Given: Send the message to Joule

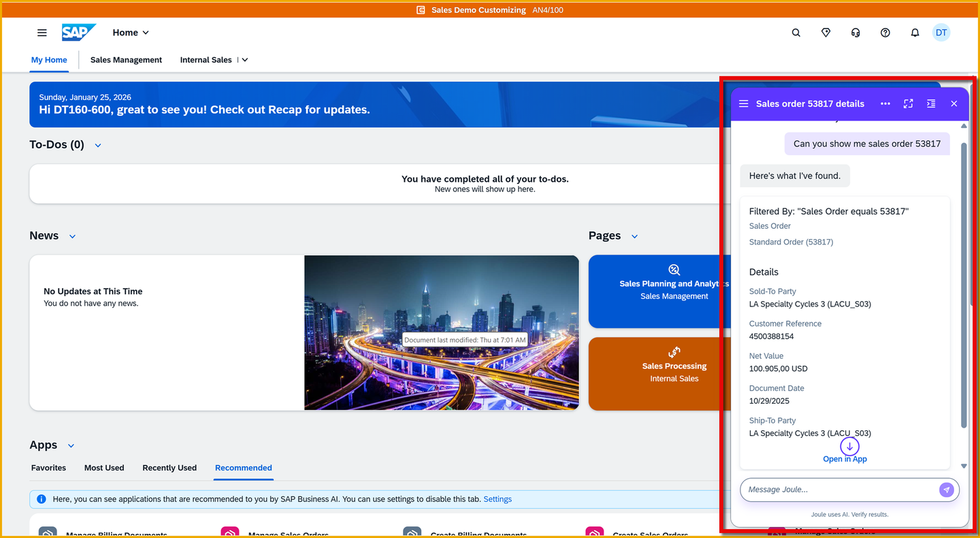Looking at the screenshot, I should click(x=947, y=490).
